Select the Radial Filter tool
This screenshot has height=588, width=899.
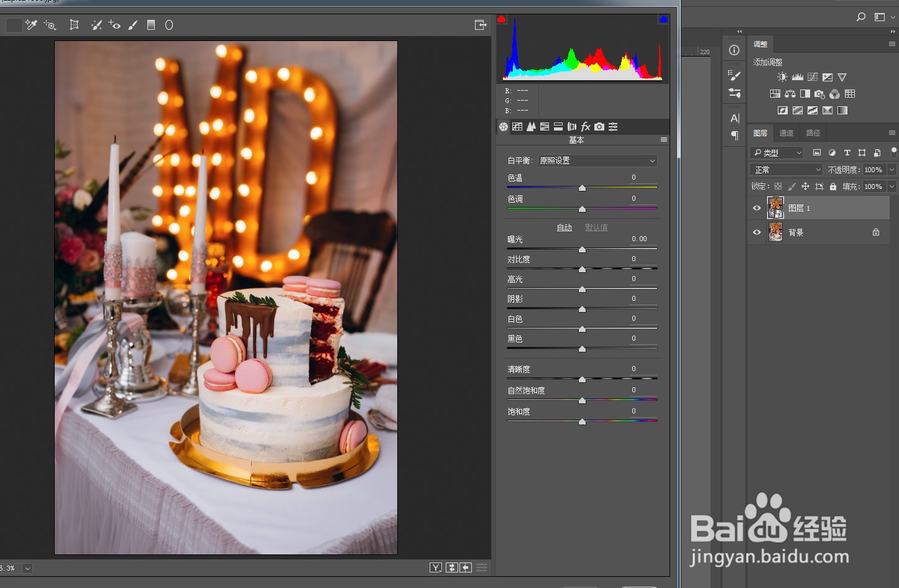click(168, 25)
